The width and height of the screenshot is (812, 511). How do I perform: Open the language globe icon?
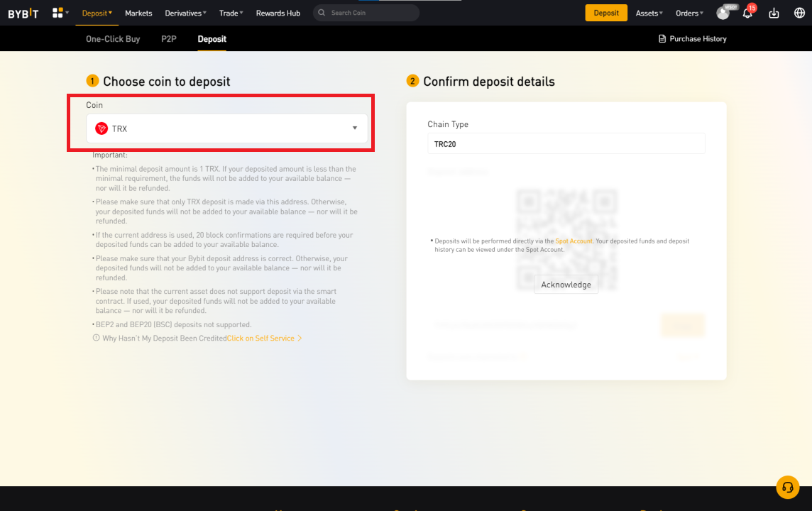[799, 13]
